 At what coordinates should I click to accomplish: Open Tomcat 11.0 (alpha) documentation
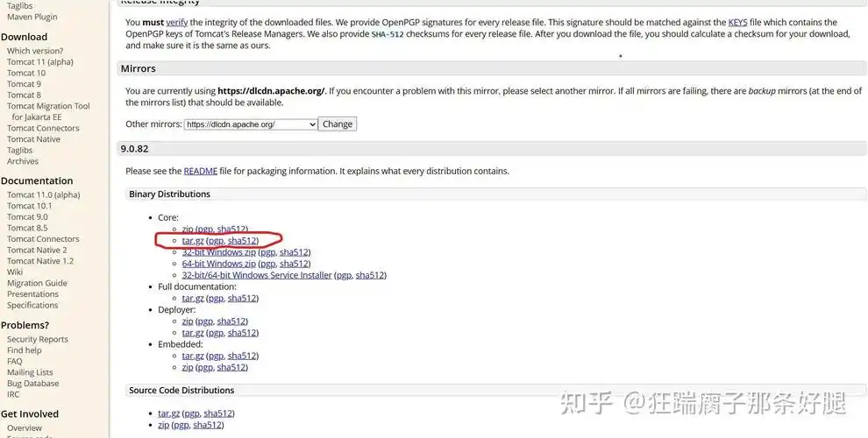coord(44,194)
